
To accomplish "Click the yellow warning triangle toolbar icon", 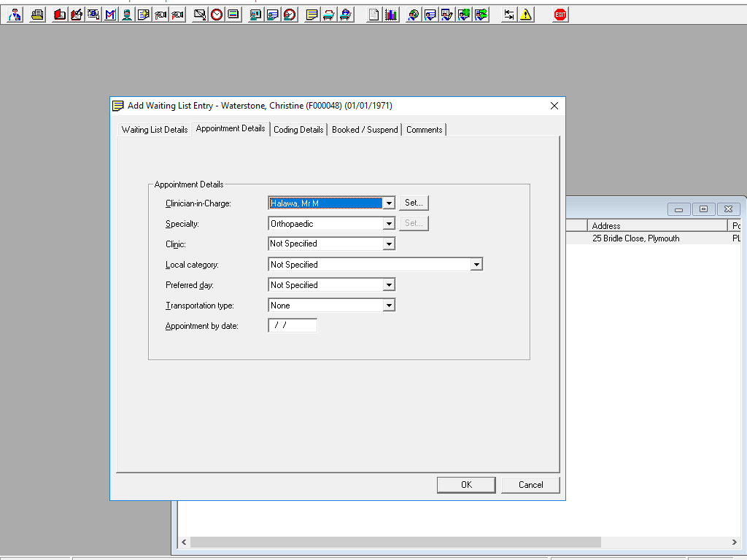I will (525, 15).
